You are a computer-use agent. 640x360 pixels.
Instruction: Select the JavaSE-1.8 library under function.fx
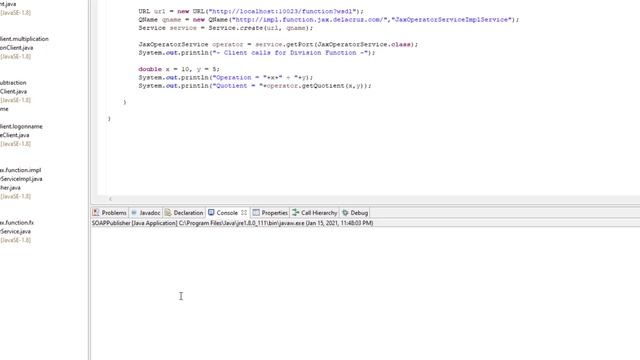[16, 240]
